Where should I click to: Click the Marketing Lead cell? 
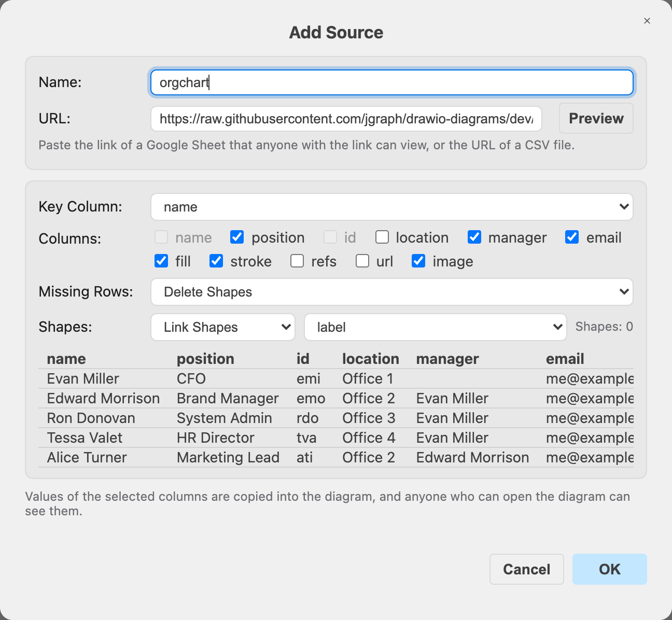(x=228, y=458)
